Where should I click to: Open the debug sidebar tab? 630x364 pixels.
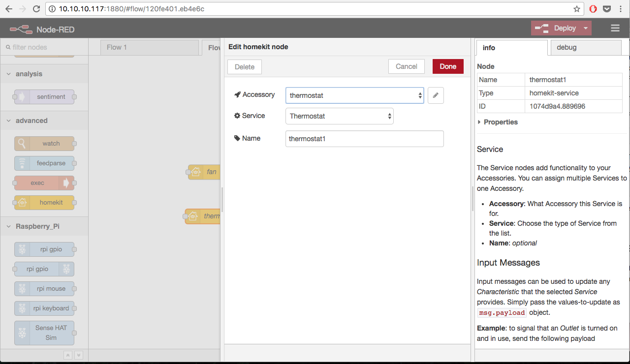[586, 48]
